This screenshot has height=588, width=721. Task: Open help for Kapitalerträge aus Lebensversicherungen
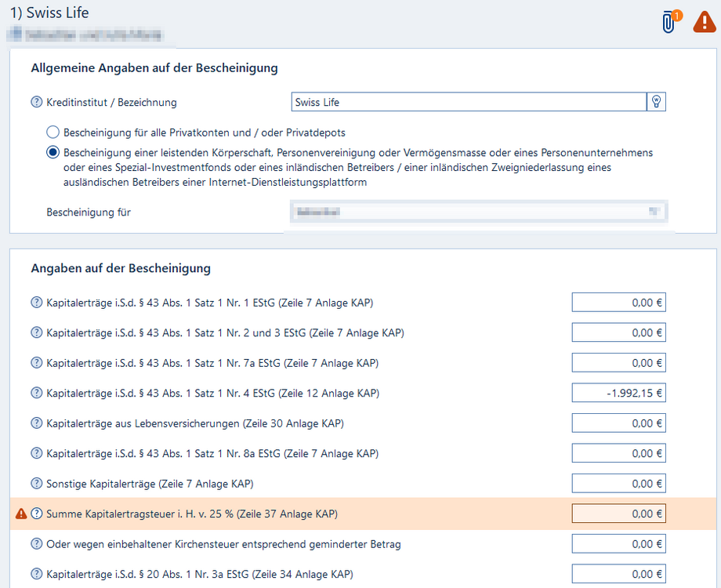pos(36,423)
